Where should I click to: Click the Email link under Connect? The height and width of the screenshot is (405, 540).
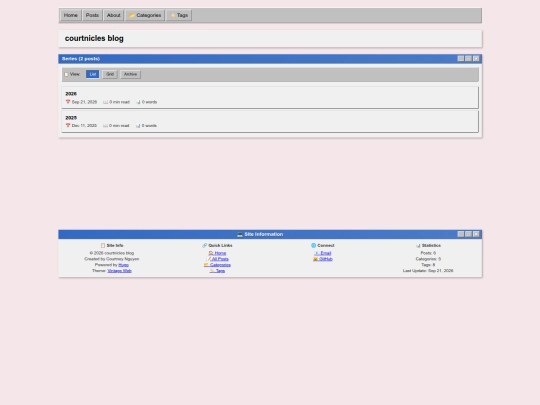pos(323,253)
